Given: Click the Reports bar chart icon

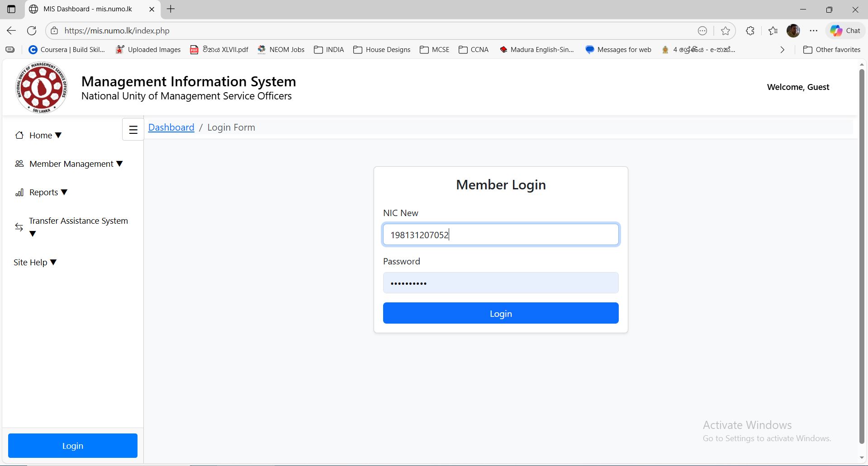Looking at the screenshot, I should [19, 192].
